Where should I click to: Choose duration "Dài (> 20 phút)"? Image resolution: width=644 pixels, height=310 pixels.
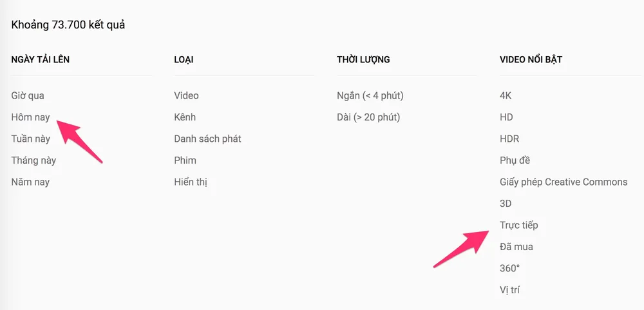click(x=368, y=117)
